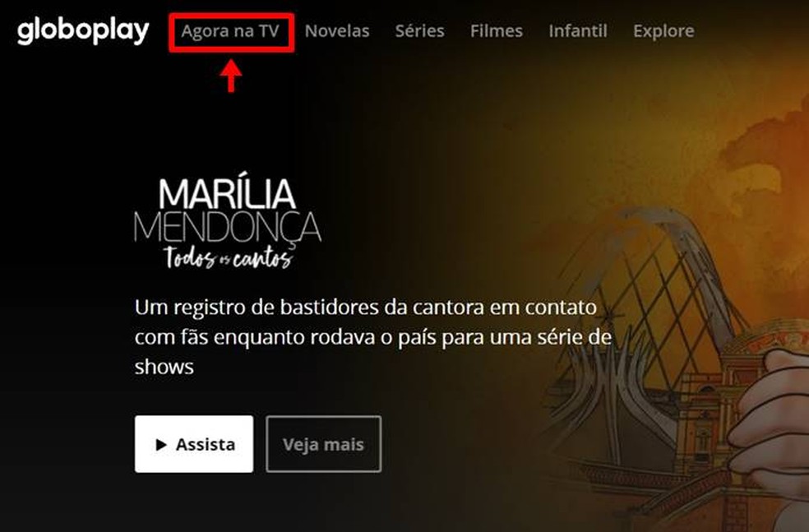
Task: Click the series description about 'bastidores da cantora'
Action: point(373,337)
